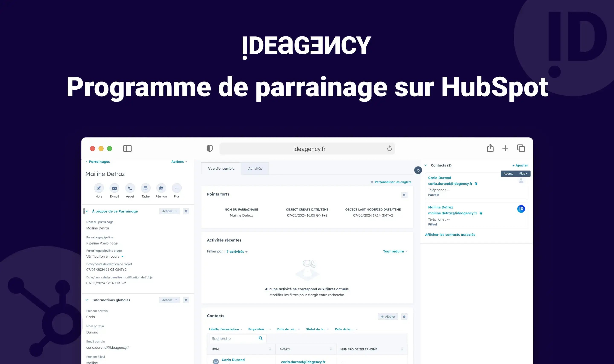Click the Note icon to add a note
The image size is (614, 364).
pos(98,188)
